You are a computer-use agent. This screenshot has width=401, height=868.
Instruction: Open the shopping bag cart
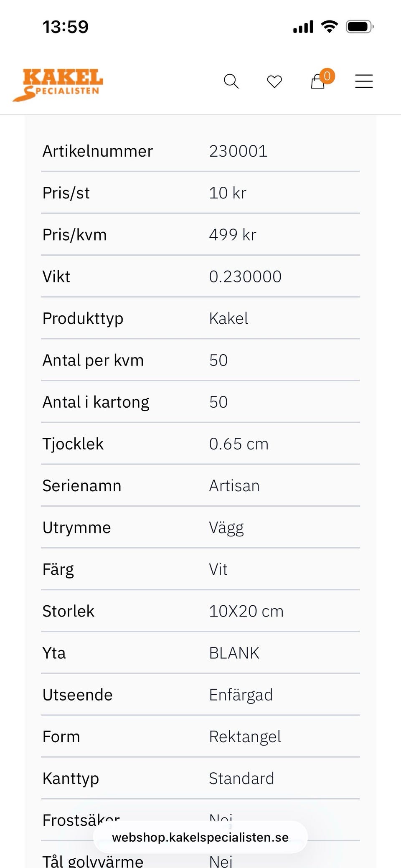(317, 82)
